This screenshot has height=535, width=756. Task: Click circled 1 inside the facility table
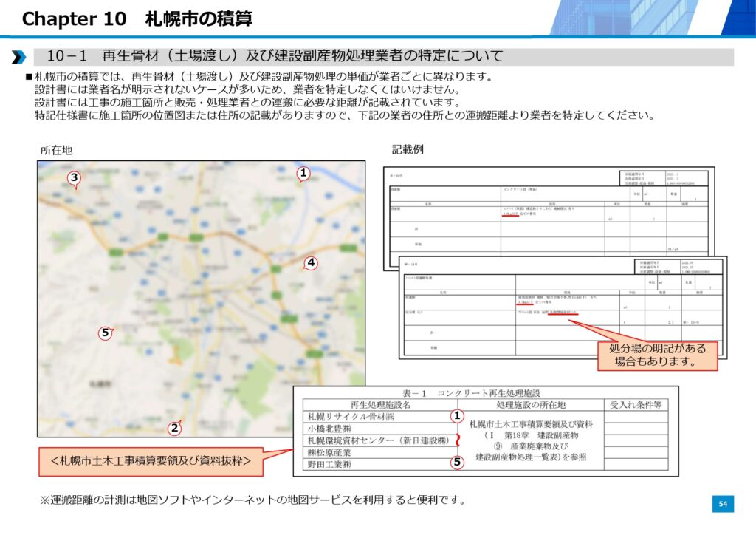coord(457,416)
